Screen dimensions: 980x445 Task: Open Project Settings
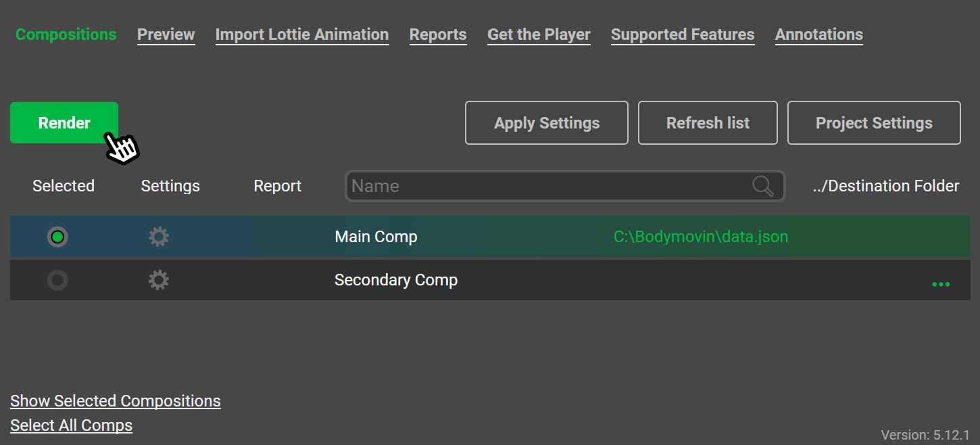pyautogui.click(x=874, y=123)
